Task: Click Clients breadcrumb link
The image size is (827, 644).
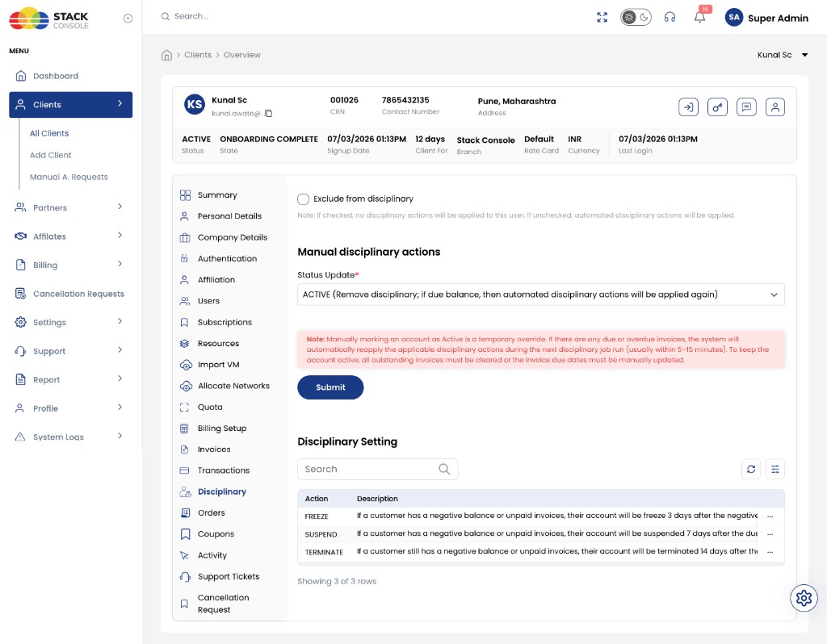Action: click(x=198, y=55)
